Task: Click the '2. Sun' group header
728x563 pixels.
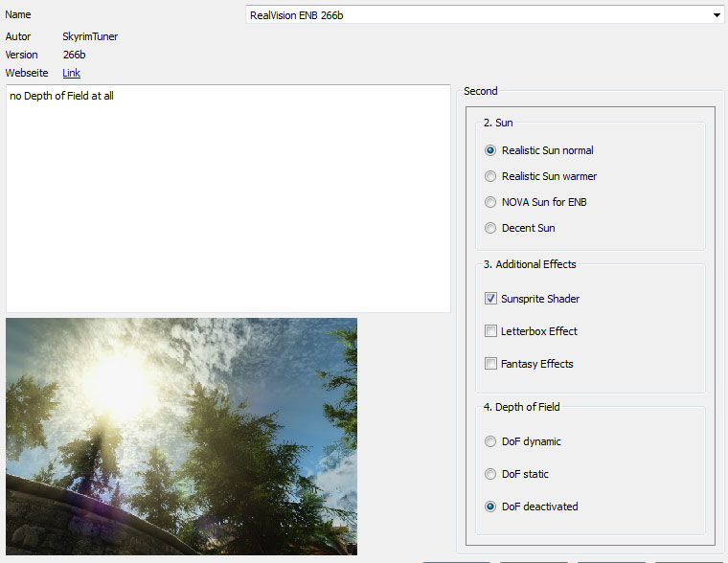Action: 498,123
